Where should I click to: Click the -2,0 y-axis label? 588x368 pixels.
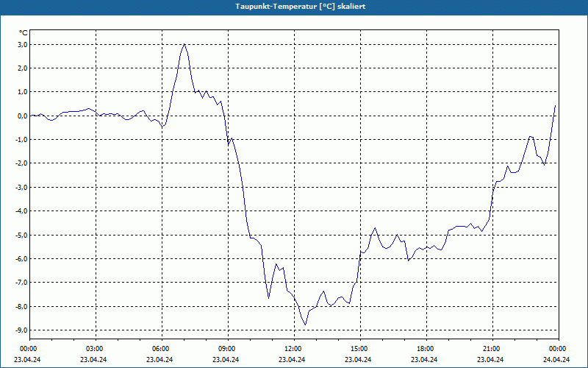22,163
